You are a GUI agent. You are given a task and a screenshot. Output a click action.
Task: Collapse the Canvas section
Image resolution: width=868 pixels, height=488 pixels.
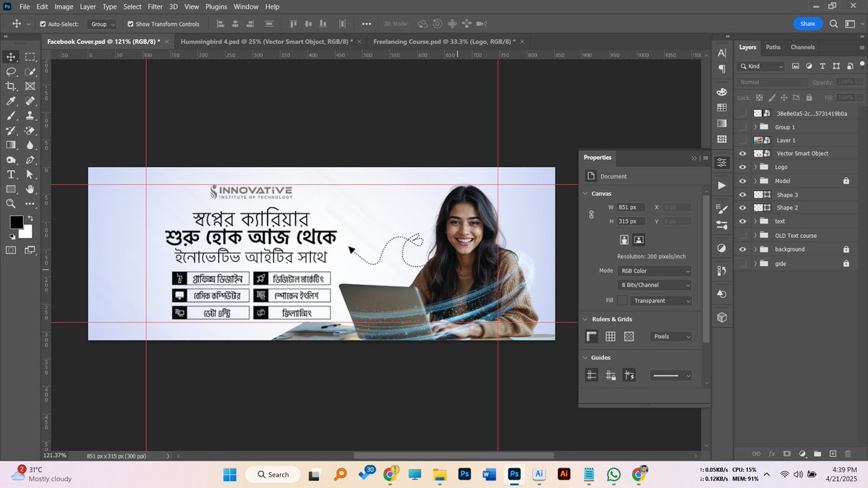pyautogui.click(x=585, y=194)
